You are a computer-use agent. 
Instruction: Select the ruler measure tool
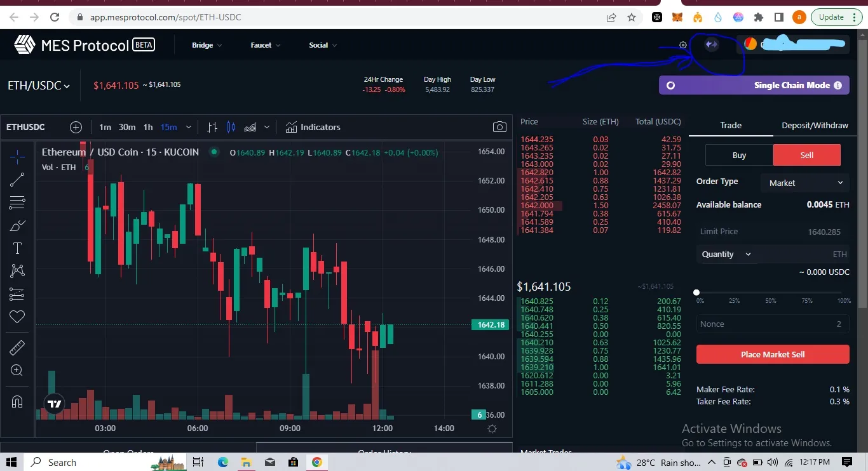pos(17,347)
